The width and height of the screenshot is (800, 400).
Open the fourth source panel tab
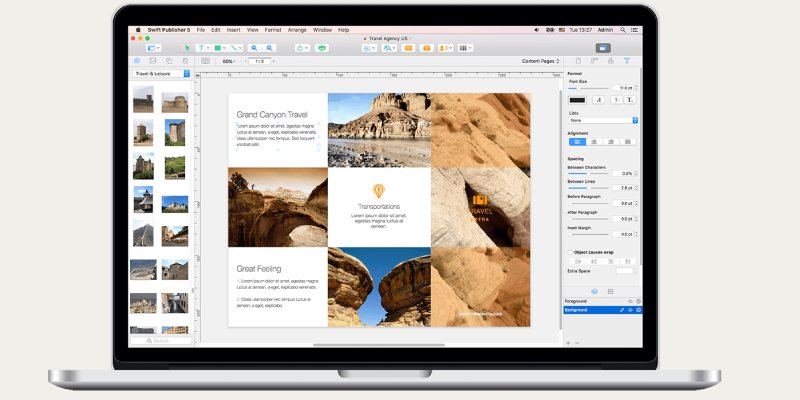pos(185,61)
